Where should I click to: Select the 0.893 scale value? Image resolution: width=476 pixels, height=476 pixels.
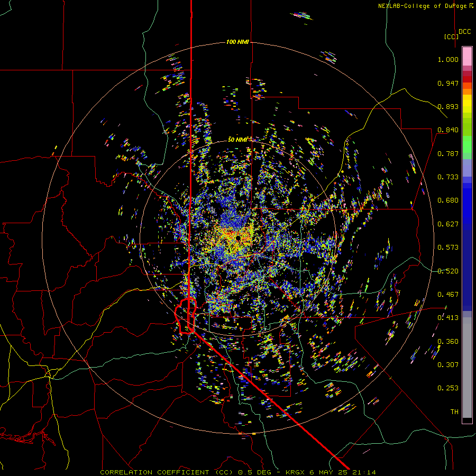click(448, 106)
